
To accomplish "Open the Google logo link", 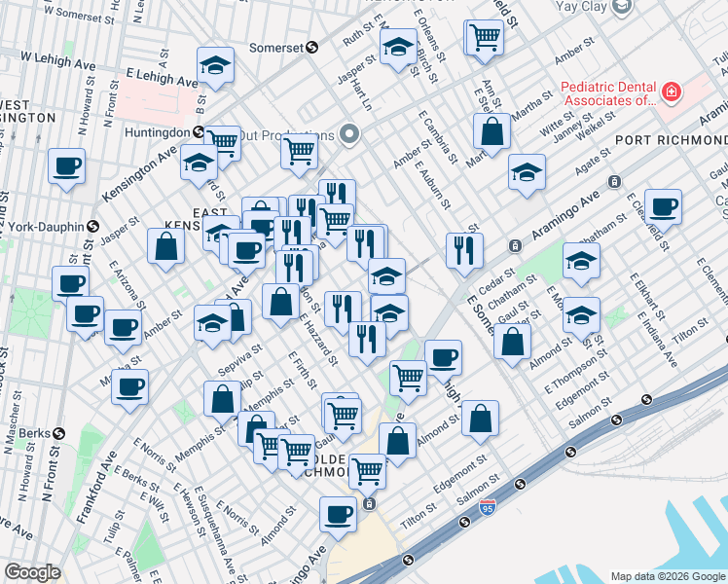I will 31,572.
